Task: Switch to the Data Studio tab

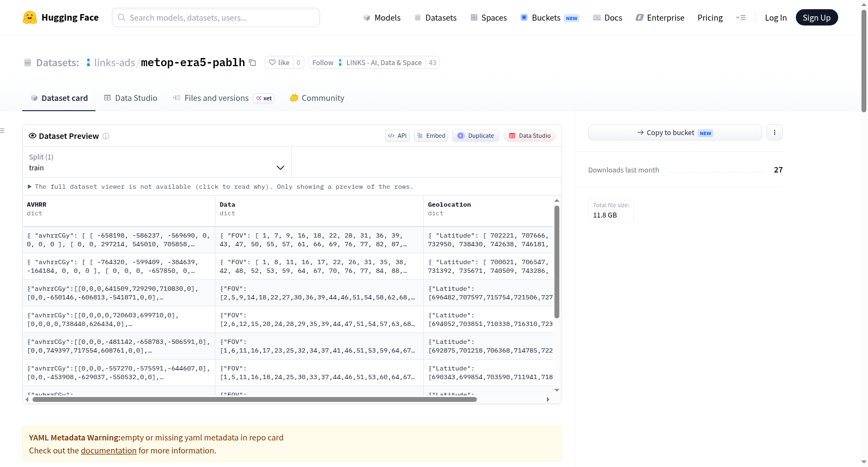Action: [x=131, y=98]
